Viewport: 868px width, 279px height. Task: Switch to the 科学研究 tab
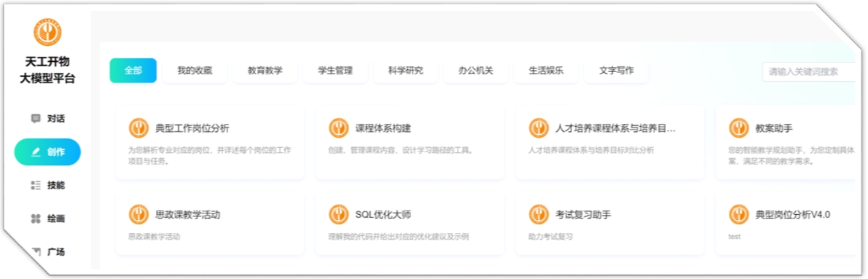[x=405, y=71]
